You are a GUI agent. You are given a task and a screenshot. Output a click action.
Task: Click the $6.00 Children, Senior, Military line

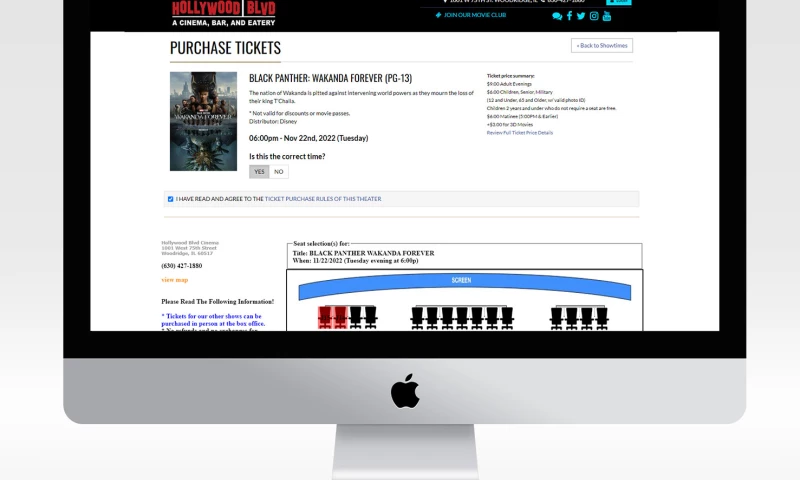pyautogui.click(x=519, y=92)
